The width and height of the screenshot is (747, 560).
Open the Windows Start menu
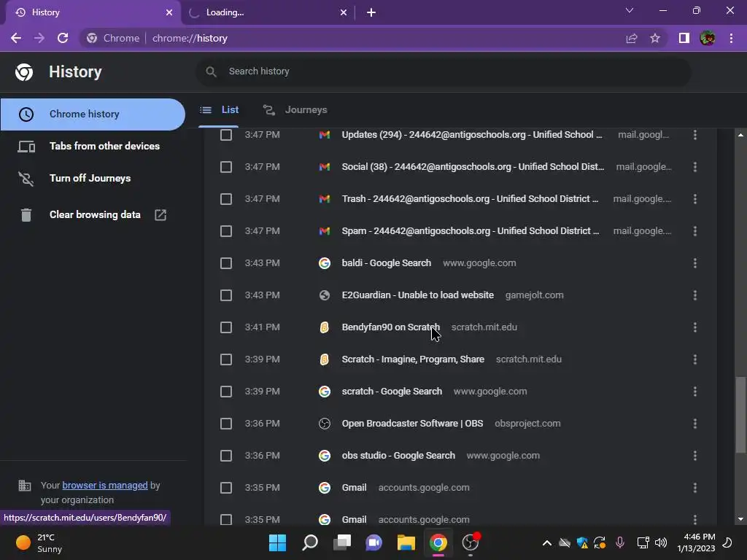tap(277, 542)
